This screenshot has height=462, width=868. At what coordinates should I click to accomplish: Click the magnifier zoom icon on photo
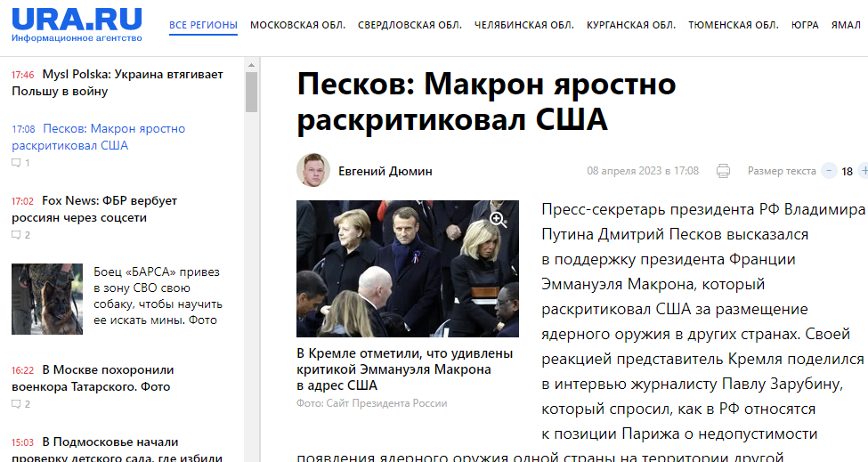[x=499, y=220]
